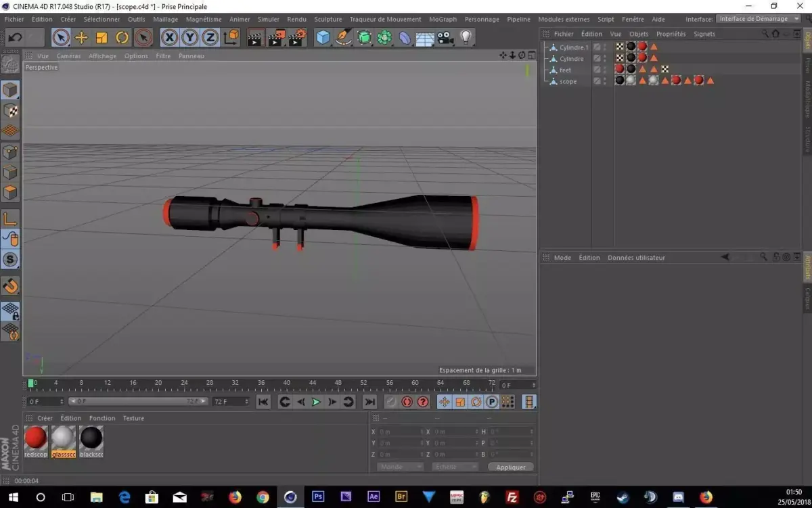Open the MoGraph menu
This screenshot has height=508, width=812.
(443, 19)
